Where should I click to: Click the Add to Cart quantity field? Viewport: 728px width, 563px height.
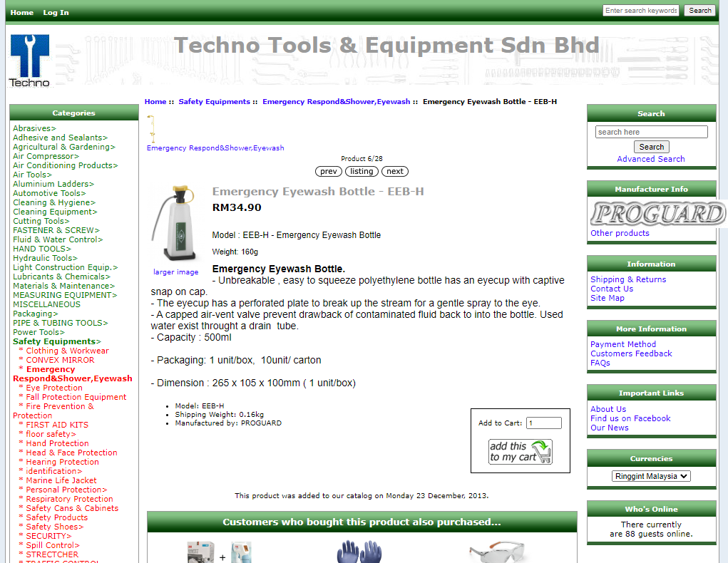coord(543,423)
